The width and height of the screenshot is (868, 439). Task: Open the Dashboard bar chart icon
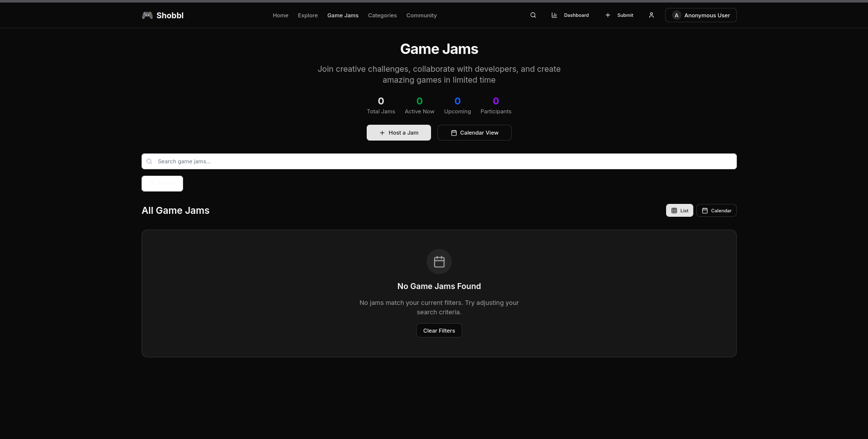coord(554,15)
